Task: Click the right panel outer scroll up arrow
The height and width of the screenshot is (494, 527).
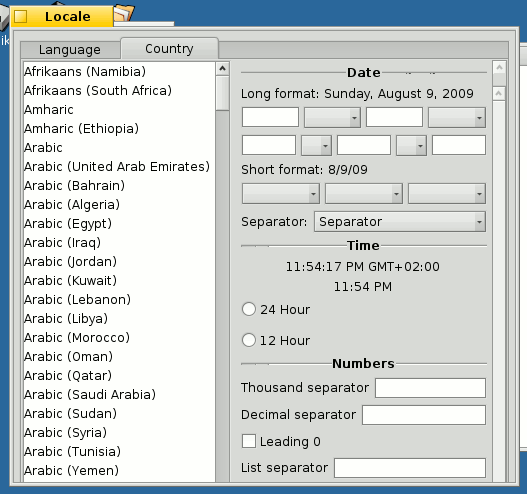Action: click(499, 68)
